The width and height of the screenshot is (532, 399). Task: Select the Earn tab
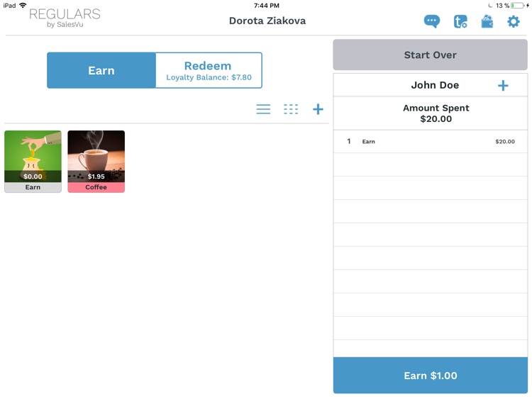(101, 70)
